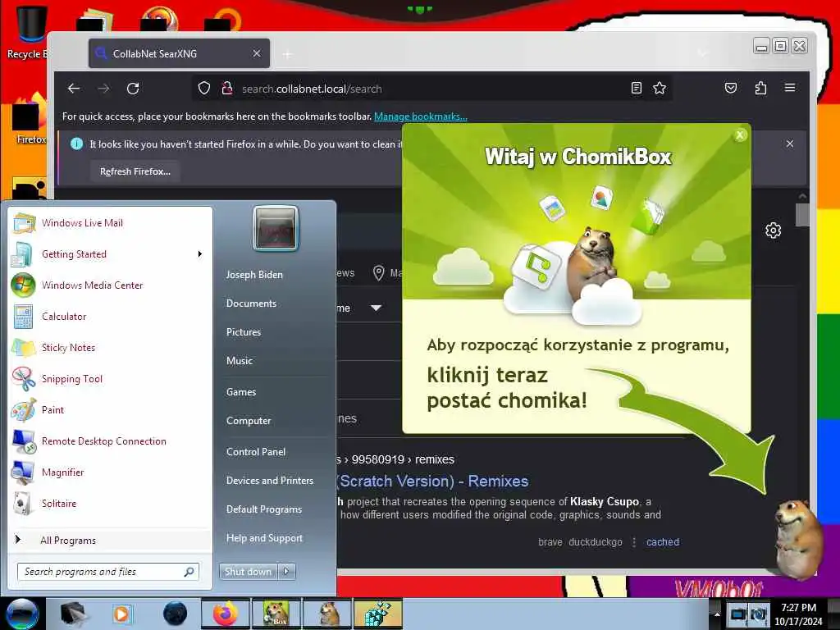Click the taskbar clock

click(x=798, y=614)
